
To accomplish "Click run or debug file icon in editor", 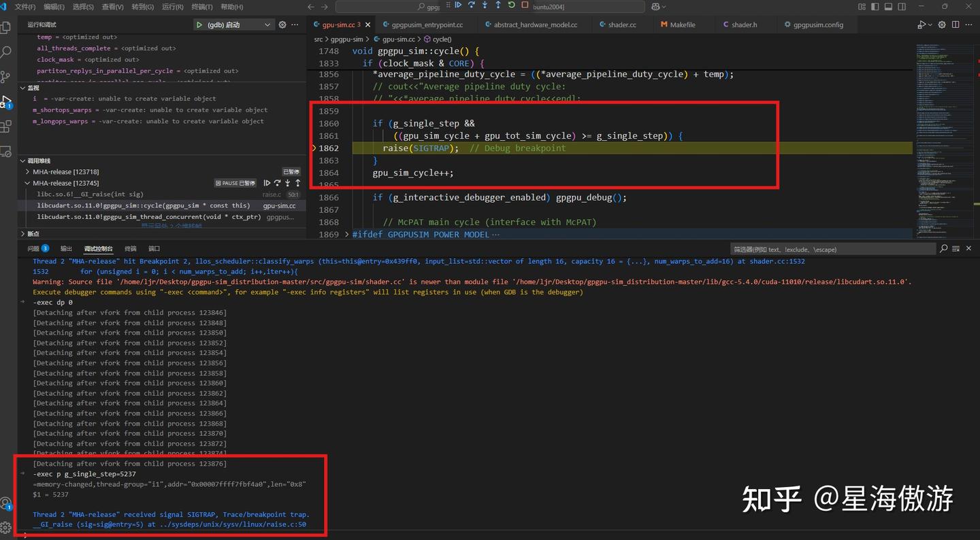I will coord(921,24).
